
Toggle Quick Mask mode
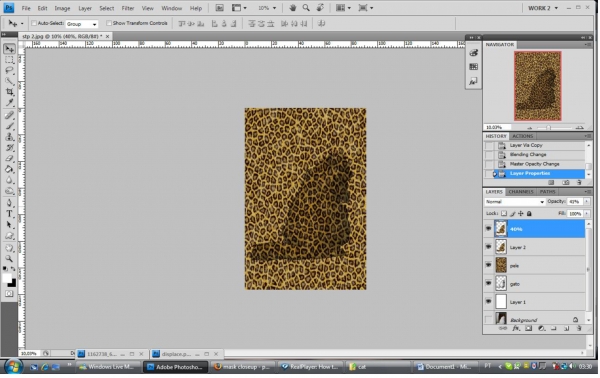tap(9, 294)
